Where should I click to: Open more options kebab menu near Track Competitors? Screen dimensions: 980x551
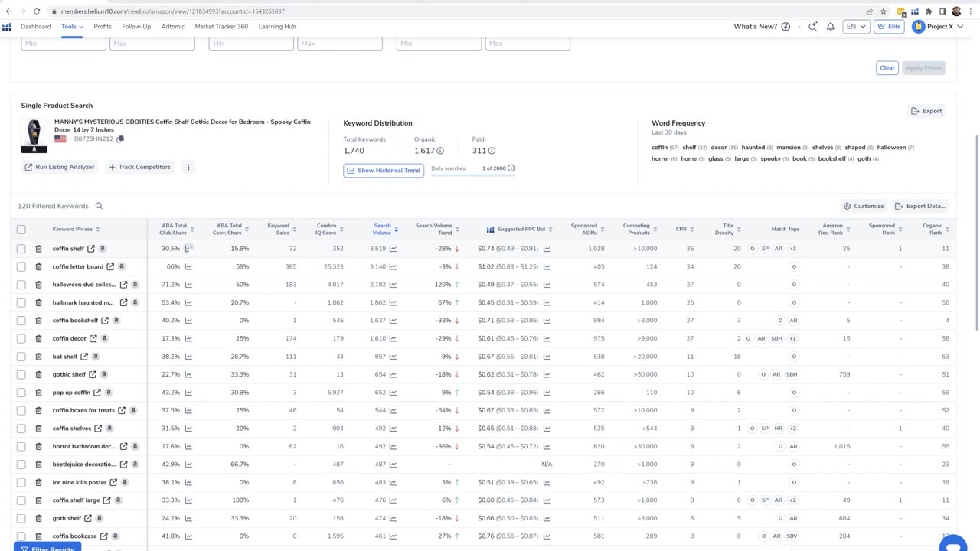point(188,167)
